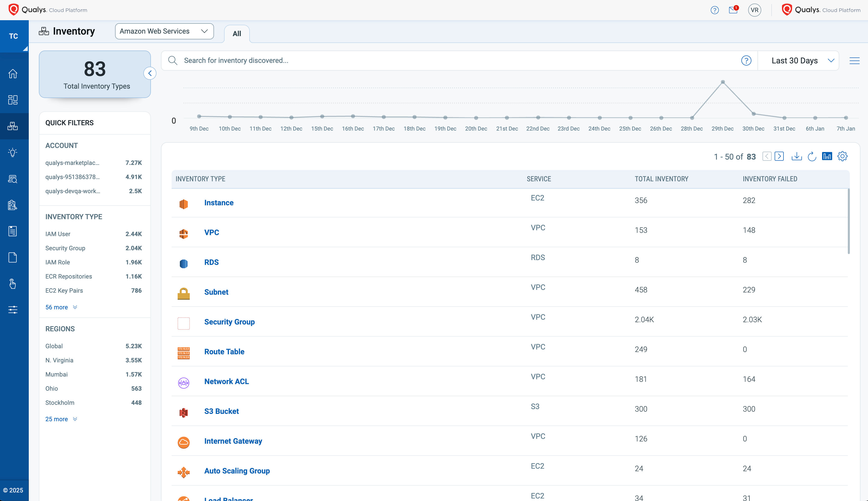Expand 56 more inventory types
Screen dimensions: 868x501
click(61, 307)
